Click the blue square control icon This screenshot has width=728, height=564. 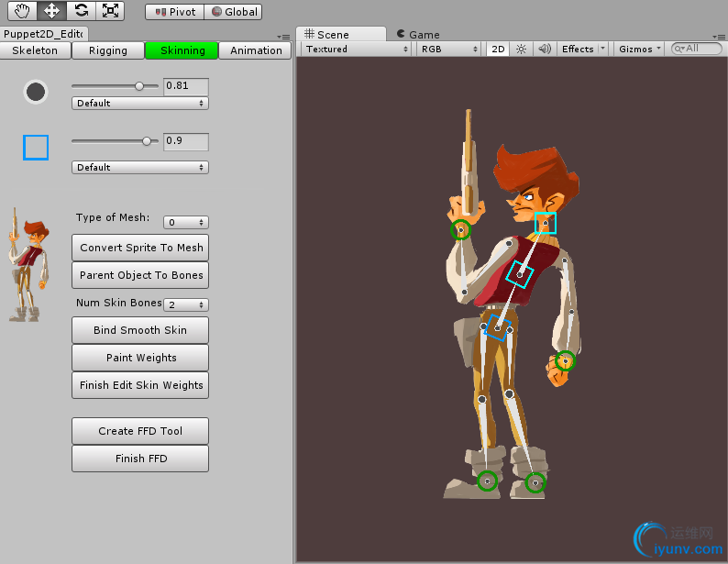[x=36, y=147]
